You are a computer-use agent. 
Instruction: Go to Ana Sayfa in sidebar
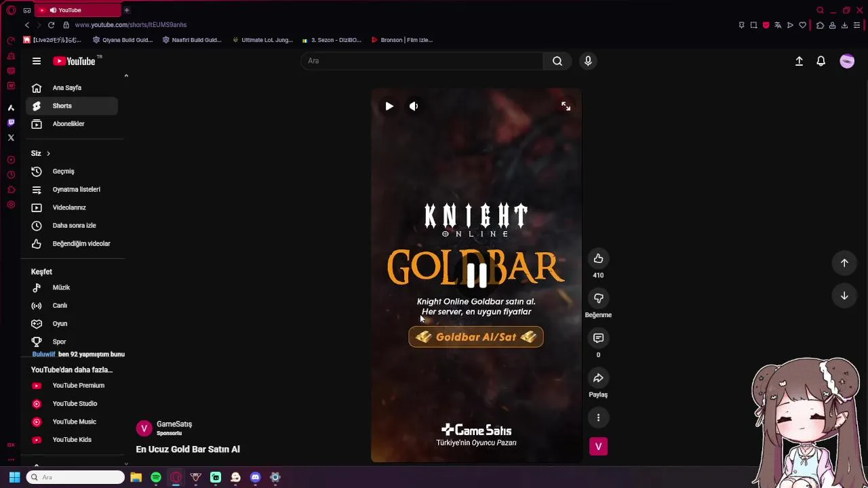(72, 87)
